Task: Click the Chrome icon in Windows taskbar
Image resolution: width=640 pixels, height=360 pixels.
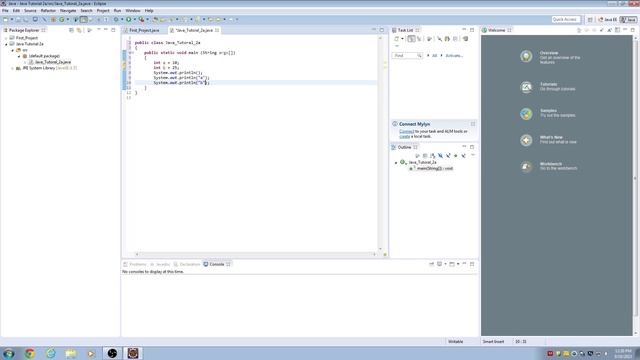Action: (29, 353)
